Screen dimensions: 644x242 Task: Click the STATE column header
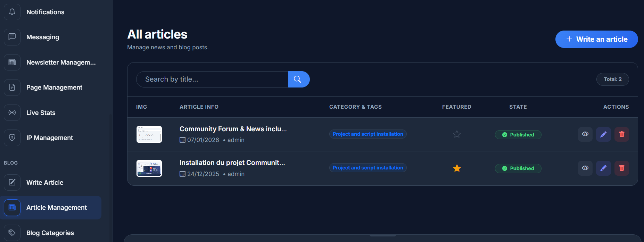click(x=518, y=107)
